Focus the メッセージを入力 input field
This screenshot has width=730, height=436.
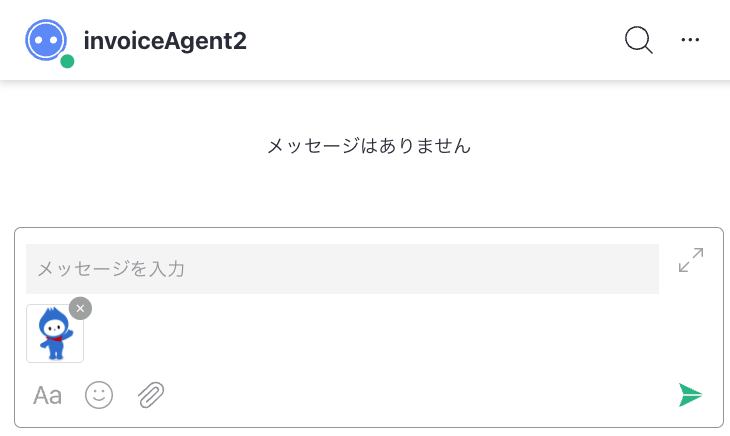click(342, 269)
